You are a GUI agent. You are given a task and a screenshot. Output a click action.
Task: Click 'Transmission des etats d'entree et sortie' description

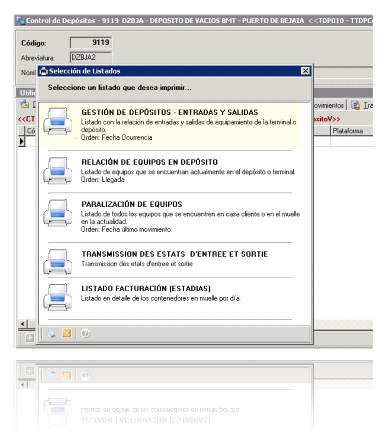137,264
